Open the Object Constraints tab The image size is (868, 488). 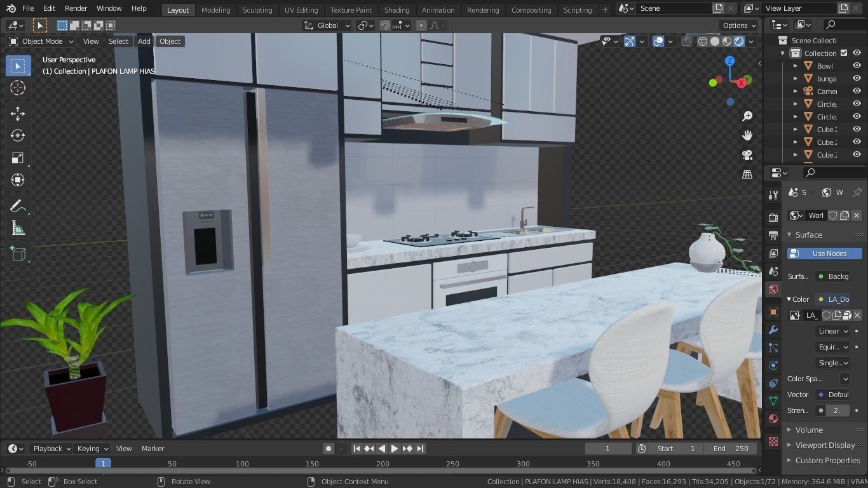click(773, 383)
